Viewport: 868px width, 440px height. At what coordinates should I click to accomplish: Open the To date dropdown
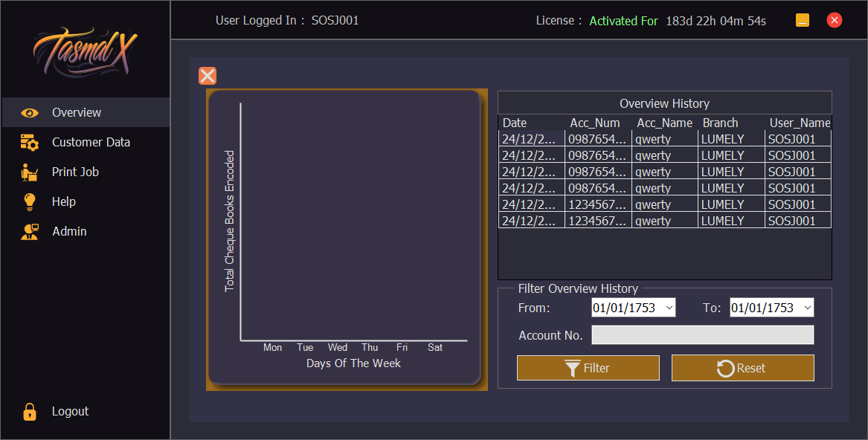coord(806,308)
